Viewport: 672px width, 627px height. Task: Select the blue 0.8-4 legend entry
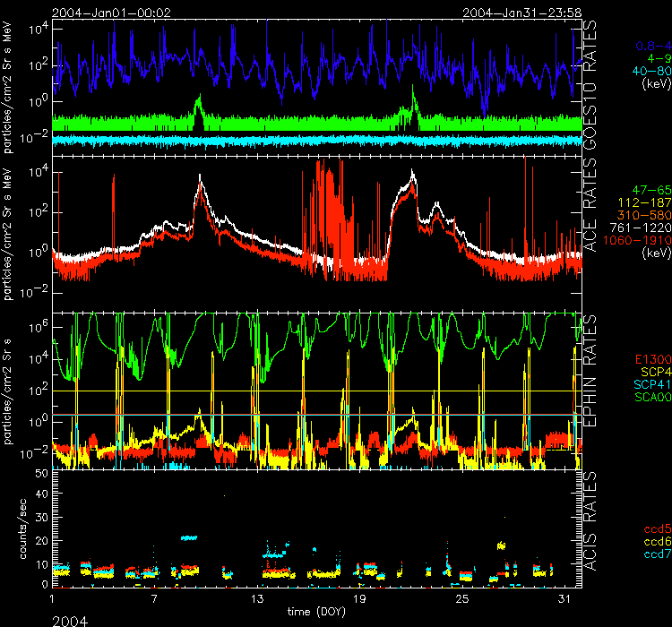(x=652, y=44)
